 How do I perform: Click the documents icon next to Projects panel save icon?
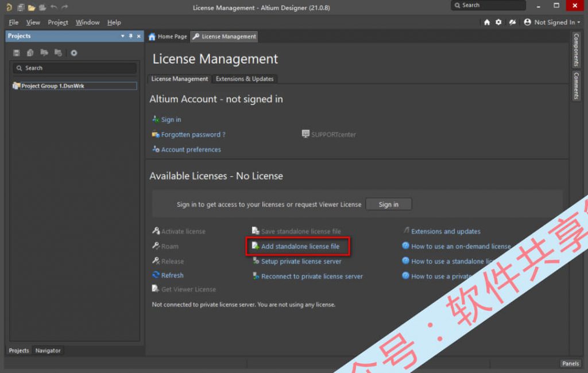30,53
